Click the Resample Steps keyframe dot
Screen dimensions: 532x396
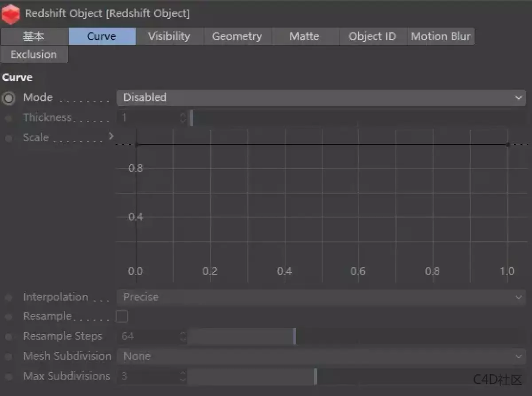(8, 337)
